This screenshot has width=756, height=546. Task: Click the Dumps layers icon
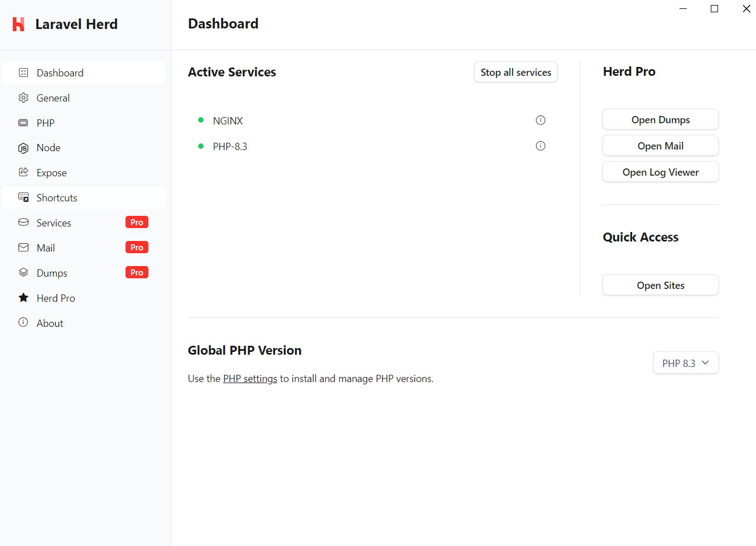point(23,273)
